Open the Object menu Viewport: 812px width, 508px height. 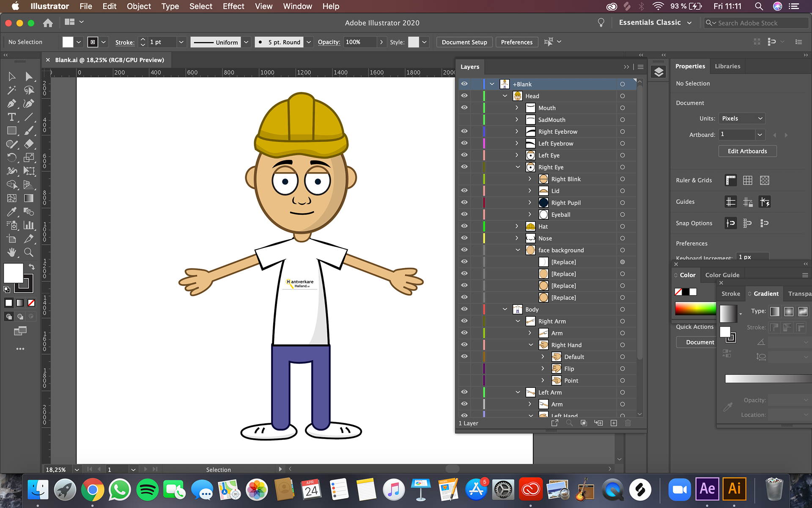[139, 6]
